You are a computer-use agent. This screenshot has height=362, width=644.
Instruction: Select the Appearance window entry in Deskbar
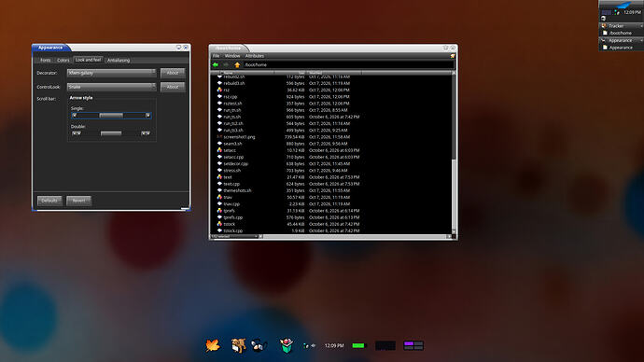tap(621, 48)
